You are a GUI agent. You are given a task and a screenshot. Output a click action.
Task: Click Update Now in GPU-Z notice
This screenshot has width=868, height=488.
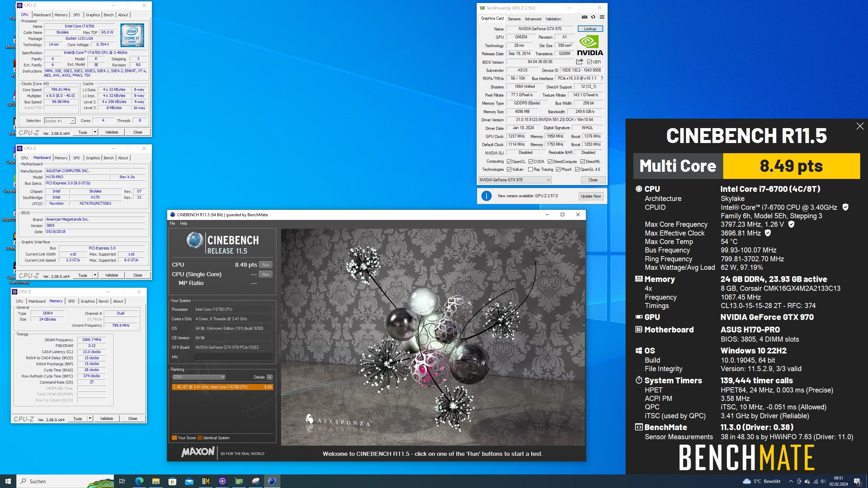coord(591,196)
